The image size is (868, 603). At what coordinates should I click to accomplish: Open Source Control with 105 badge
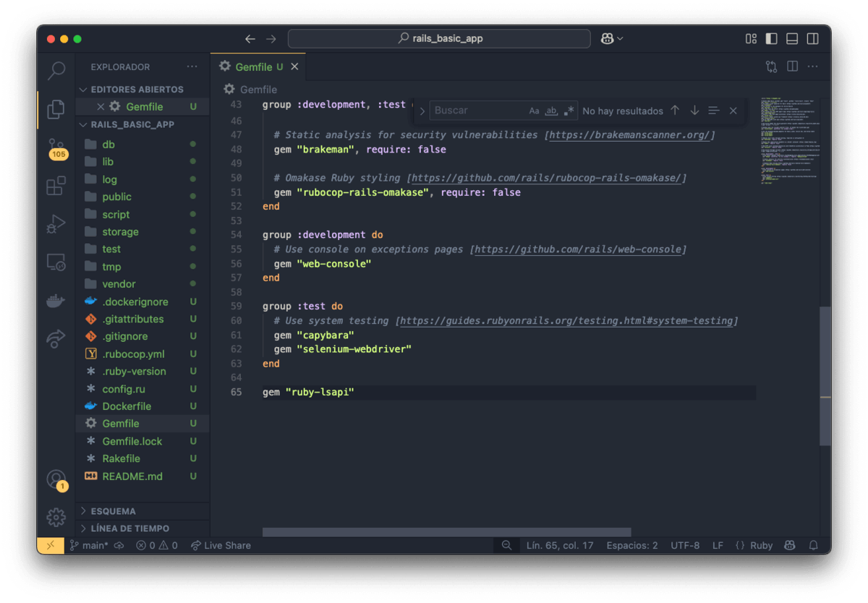point(56,148)
